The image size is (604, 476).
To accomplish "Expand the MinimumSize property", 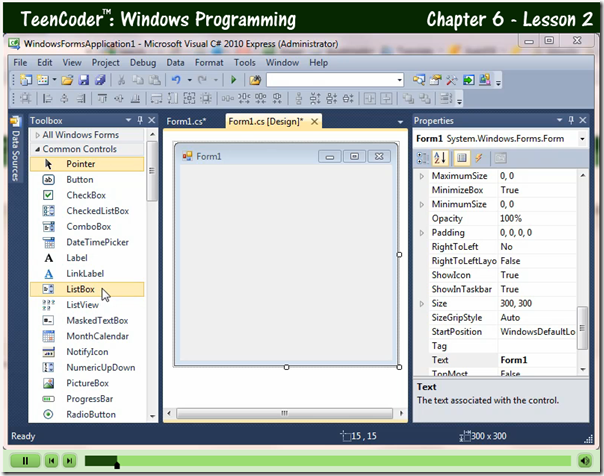I will (x=422, y=204).
